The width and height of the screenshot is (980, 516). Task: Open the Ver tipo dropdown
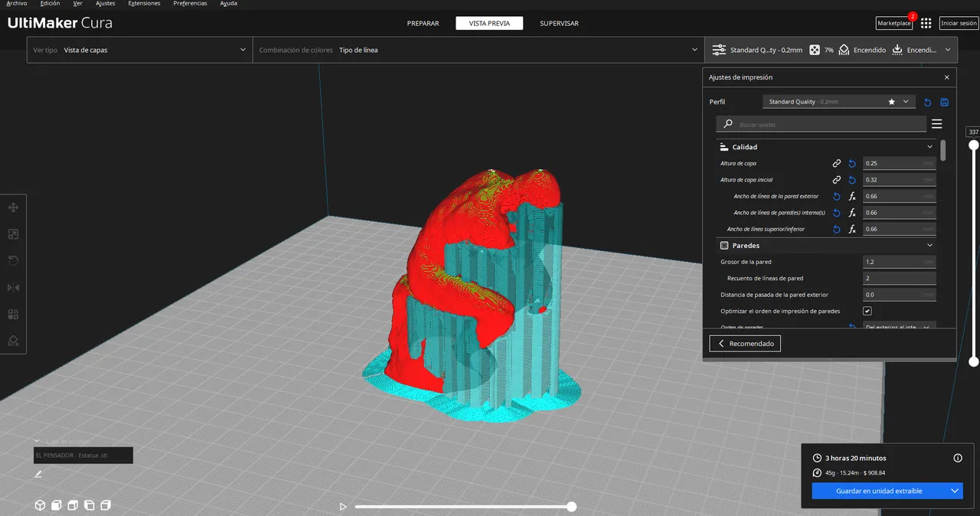[x=140, y=50]
